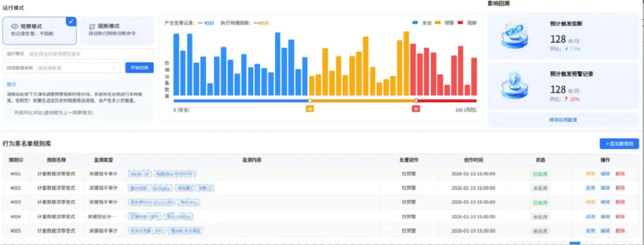Click the 处置动作 column header

409,160
